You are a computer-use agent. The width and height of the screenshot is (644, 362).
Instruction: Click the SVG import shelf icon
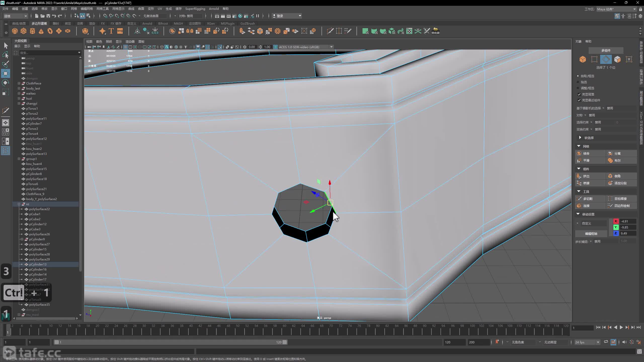pos(120,31)
